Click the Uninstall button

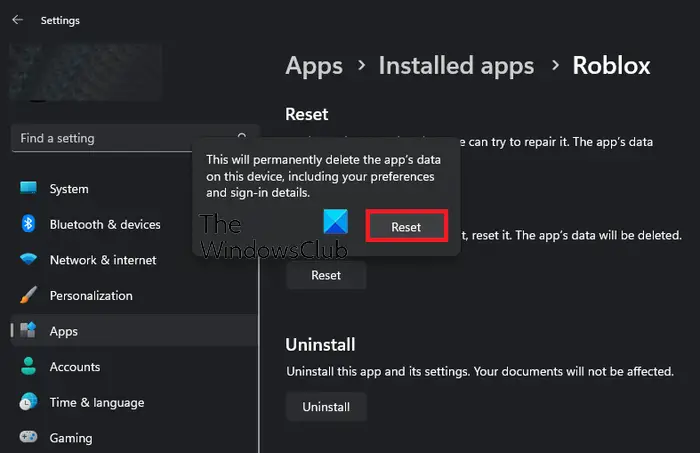(326, 407)
